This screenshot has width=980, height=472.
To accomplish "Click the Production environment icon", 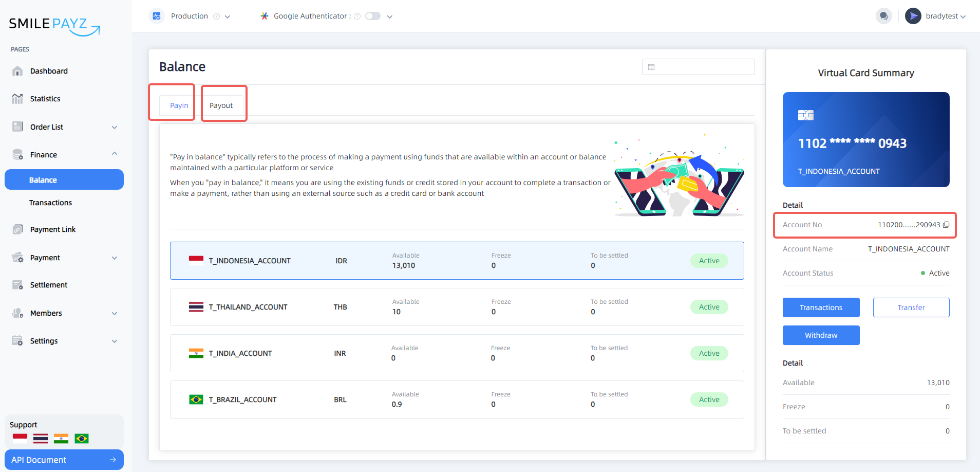I will [x=157, y=16].
